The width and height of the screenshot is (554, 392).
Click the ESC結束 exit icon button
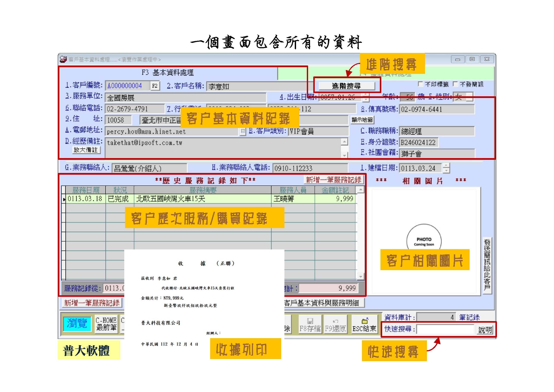click(364, 324)
